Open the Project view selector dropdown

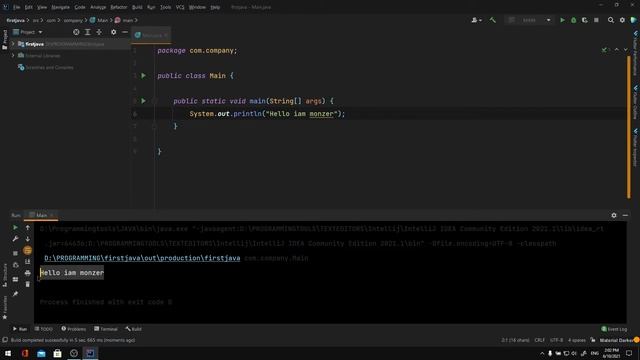(28, 32)
